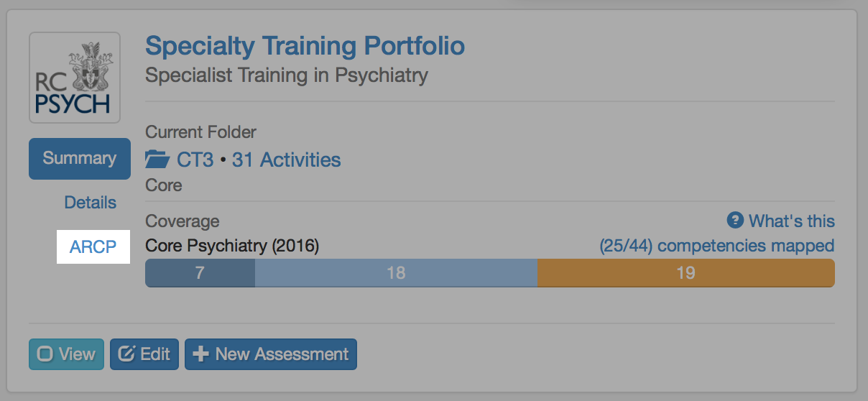Switch to the Summary tab
Screen dimensions: 868x401
coord(79,158)
